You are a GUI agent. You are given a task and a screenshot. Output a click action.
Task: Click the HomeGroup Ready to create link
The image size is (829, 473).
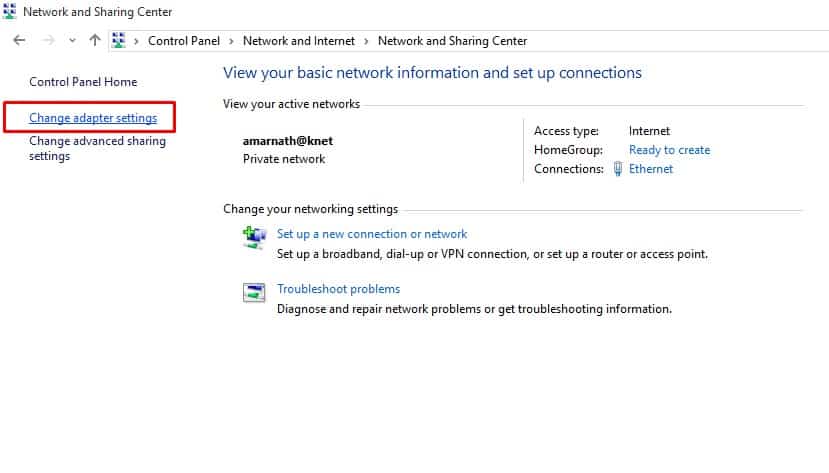[x=669, y=150]
